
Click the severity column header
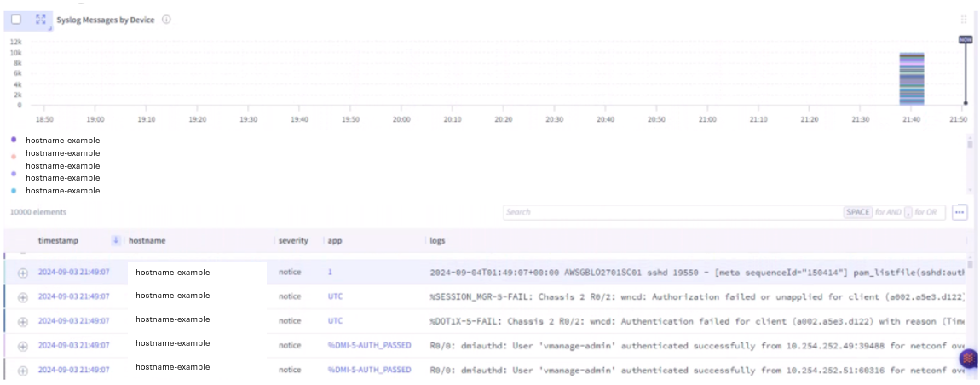click(x=293, y=240)
